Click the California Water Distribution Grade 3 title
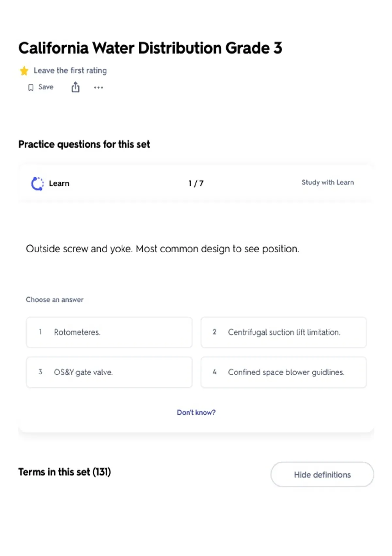392x556 pixels. tap(150, 48)
